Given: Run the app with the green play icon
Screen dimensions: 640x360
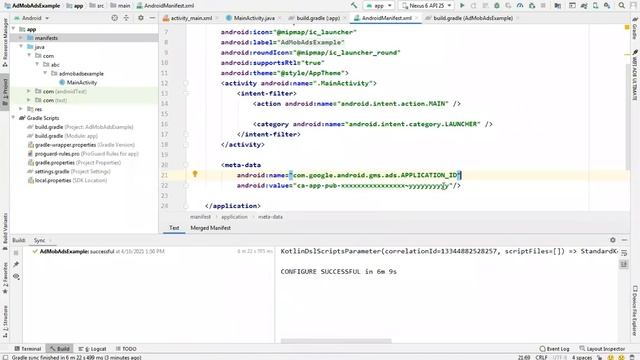Looking at the screenshot, I should (x=462, y=6).
